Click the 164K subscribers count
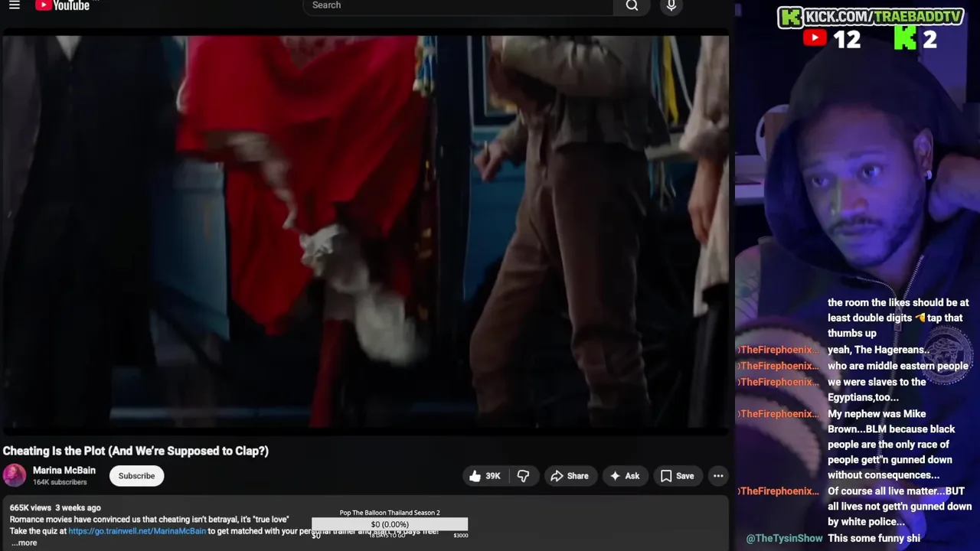Screen dimensions: 980x551 (60, 482)
